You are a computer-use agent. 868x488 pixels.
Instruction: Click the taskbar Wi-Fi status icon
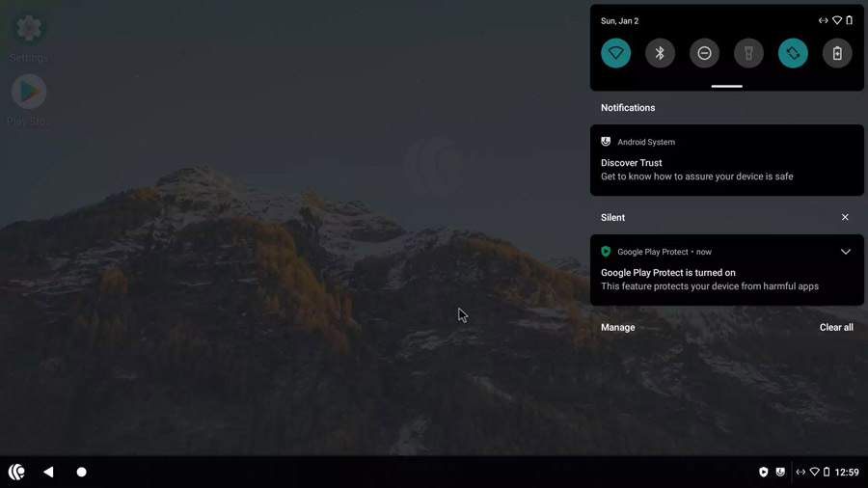click(x=814, y=472)
